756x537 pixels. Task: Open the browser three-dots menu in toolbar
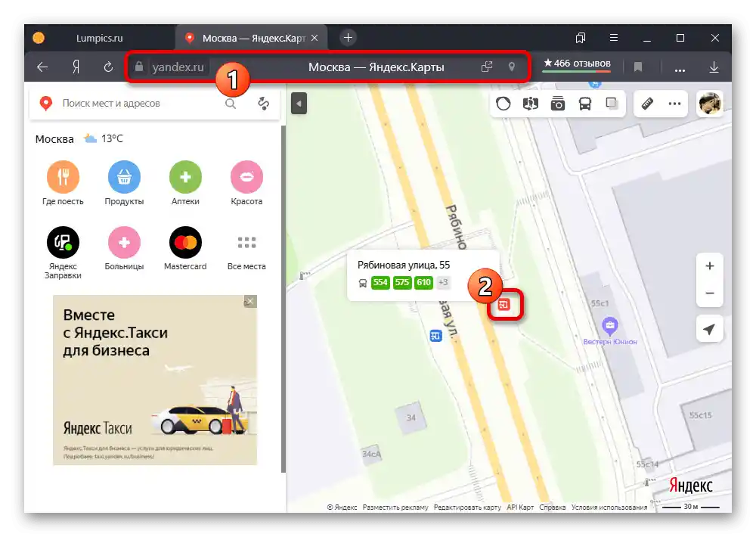coord(680,70)
